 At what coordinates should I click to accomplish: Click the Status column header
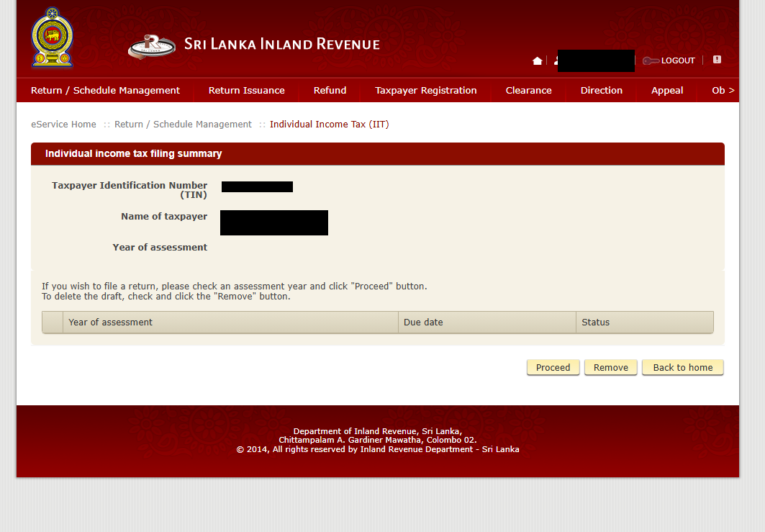645,322
